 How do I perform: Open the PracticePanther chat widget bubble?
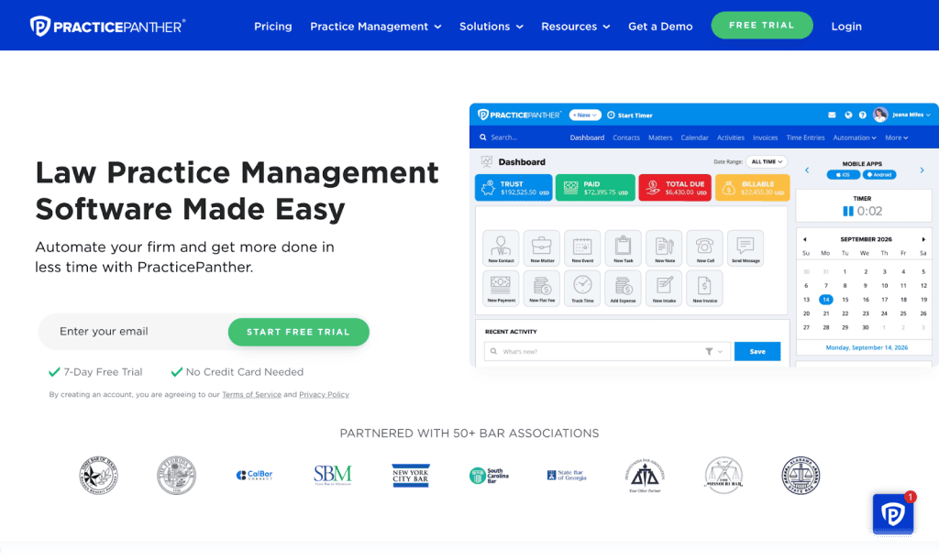pyautogui.click(x=892, y=514)
